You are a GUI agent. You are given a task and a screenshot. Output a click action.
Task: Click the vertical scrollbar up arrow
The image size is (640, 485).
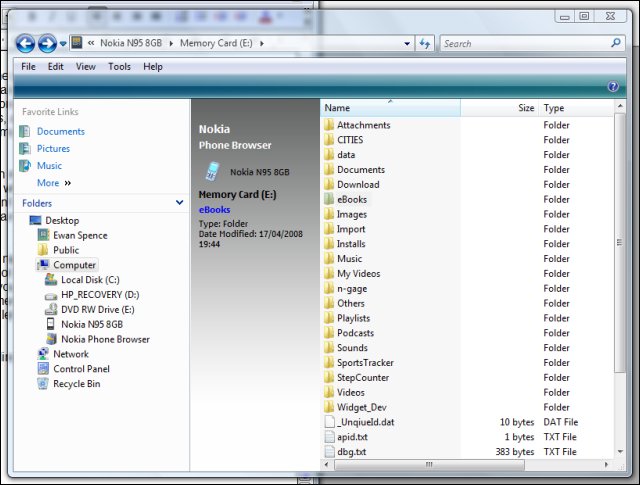click(x=620, y=106)
